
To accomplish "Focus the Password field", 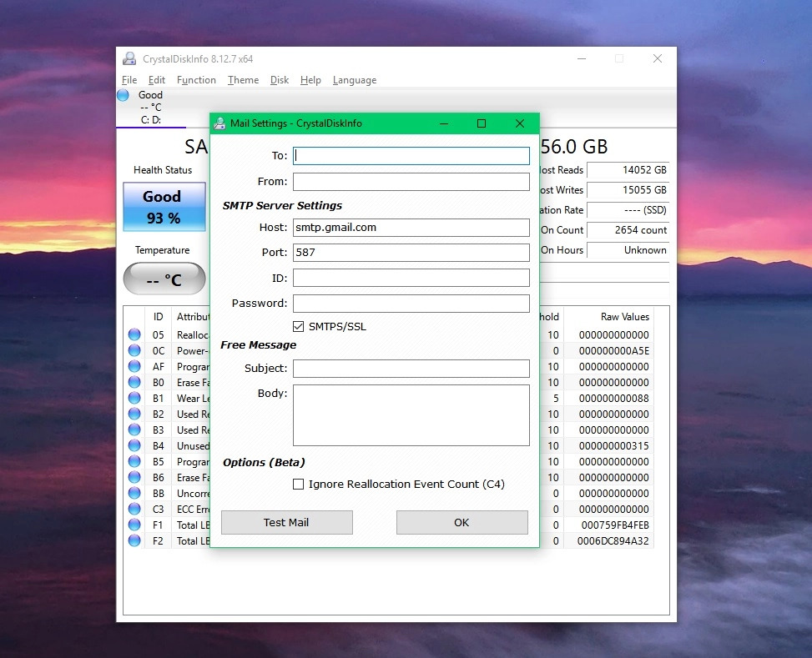I will 411,304.
